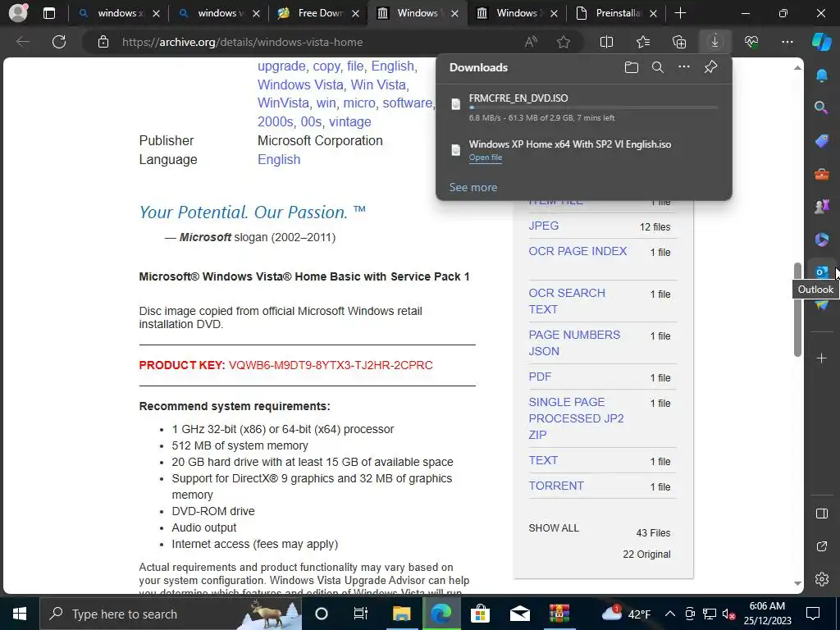
Task: Open Outlook in the sidebar
Action: pos(821,272)
